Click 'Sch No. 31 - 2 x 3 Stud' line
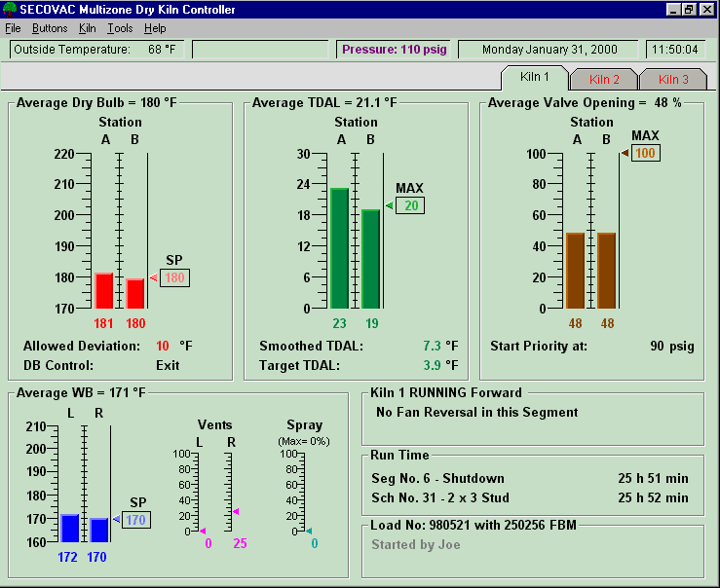The height and width of the screenshot is (588, 720). 440,497
